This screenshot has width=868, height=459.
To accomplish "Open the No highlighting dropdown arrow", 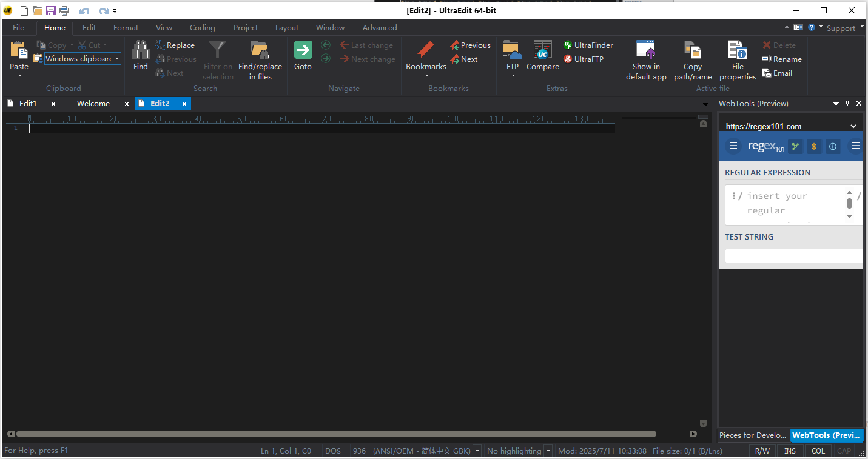I will point(548,451).
